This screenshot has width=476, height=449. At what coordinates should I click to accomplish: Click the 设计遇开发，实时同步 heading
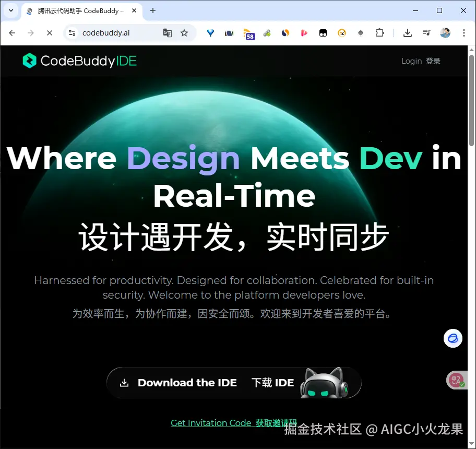coord(234,237)
